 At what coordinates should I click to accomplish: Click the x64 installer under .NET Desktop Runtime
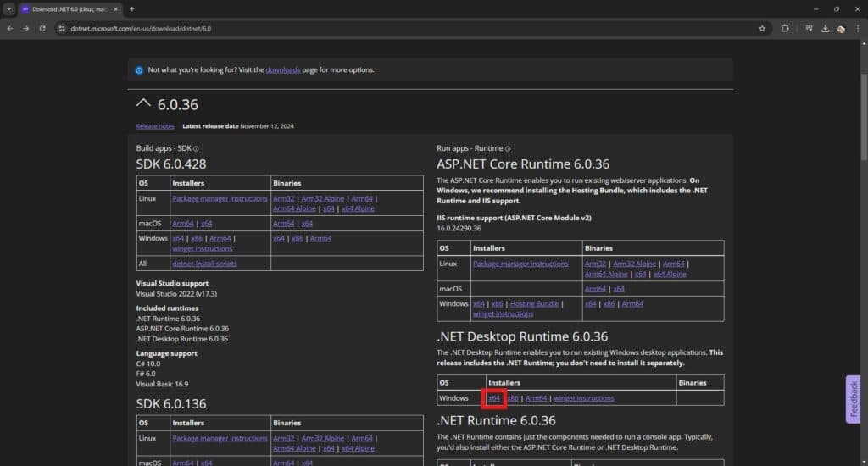(x=494, y=398)
